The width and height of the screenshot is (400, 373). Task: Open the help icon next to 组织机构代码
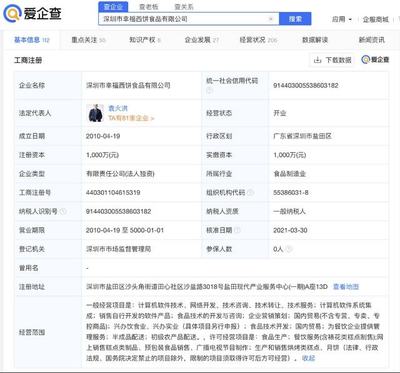coord(251,192)
